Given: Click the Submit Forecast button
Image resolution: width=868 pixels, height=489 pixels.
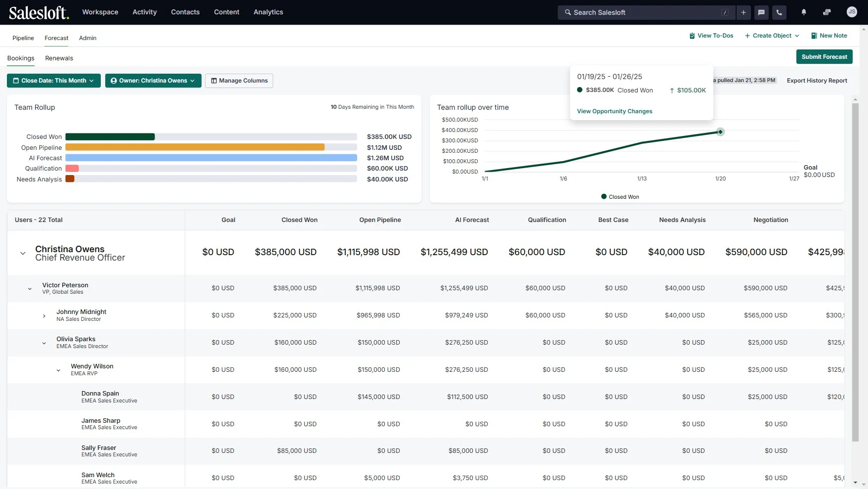Looking at the screenshot, I should (x=824, y=57).
